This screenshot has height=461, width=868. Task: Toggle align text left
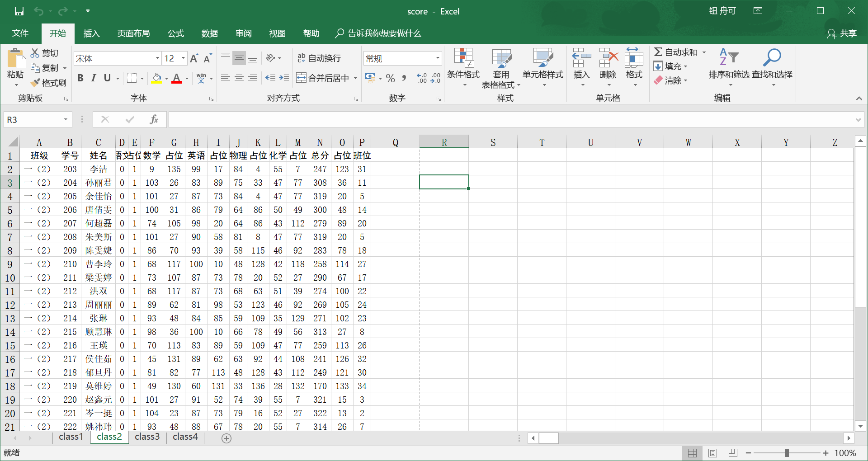(225, 78)
